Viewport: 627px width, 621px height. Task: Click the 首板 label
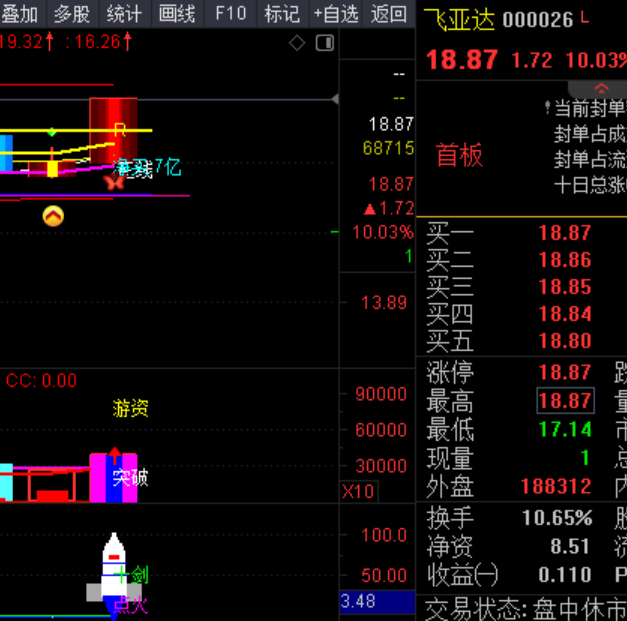pyautogui.click(x=459, y=155)
